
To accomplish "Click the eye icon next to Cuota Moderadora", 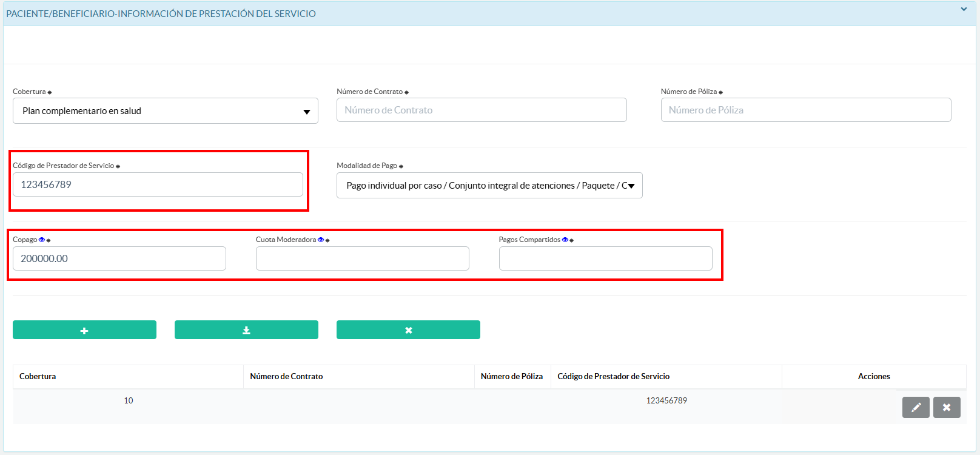I will pos(321,240).
